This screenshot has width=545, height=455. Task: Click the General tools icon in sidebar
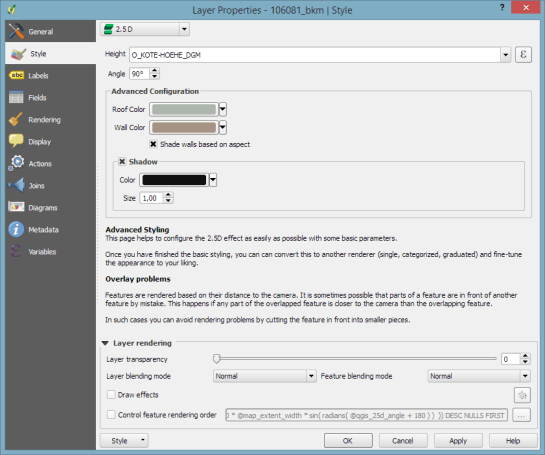point(16,31)
